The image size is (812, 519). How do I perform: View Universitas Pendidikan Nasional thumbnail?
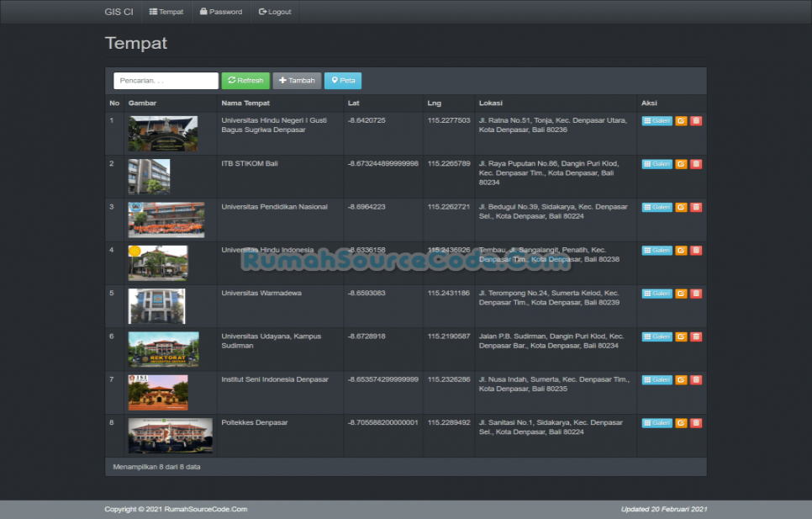[166, 220]
